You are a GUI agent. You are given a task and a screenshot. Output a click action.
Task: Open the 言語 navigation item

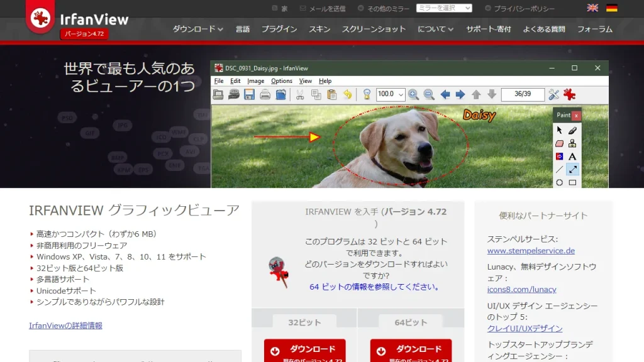[x=242, y=29]
